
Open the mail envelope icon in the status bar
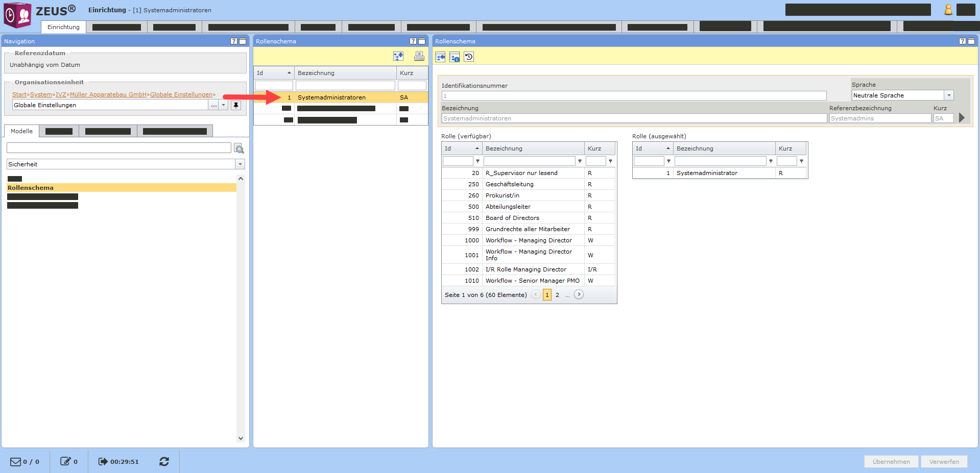[16, 461]
